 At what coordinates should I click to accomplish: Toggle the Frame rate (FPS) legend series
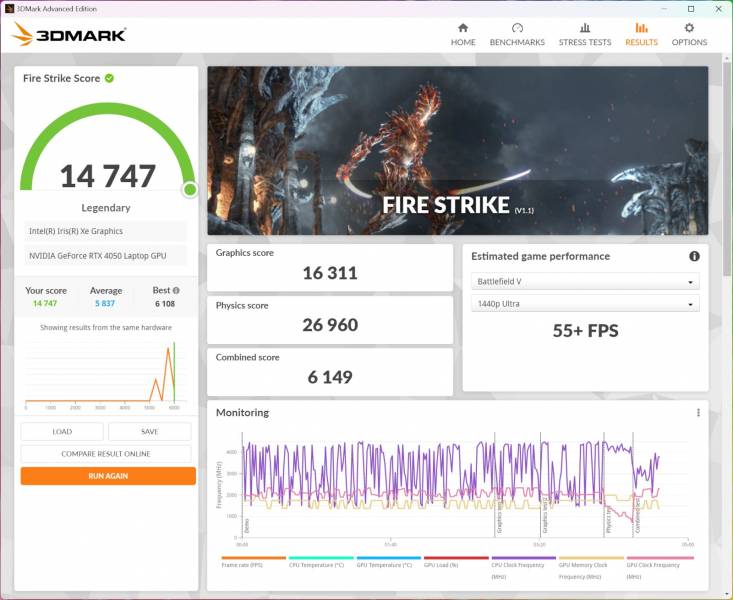(253, 562)
